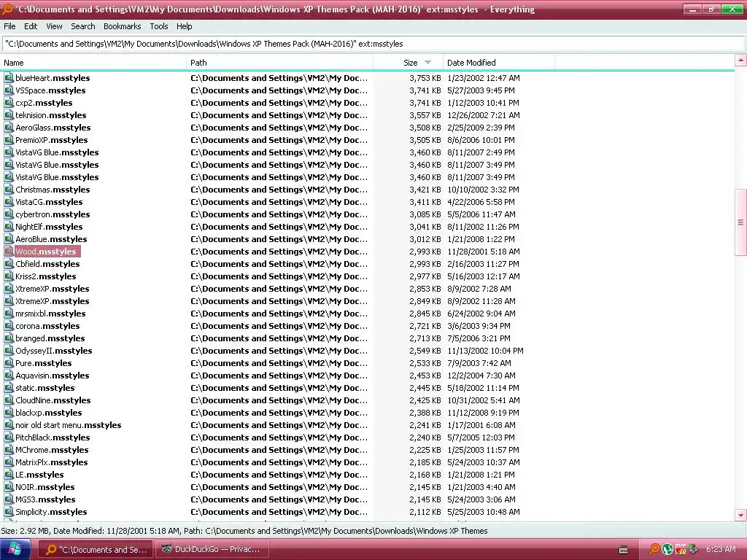Click the cybertron.msstyles file icon
Image resolution: width=747 pixels, height=560 pixels.
click(9, 214)
